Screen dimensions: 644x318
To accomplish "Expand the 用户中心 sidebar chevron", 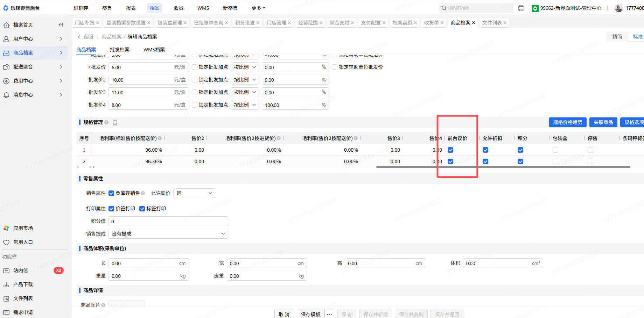I will 61,39.
